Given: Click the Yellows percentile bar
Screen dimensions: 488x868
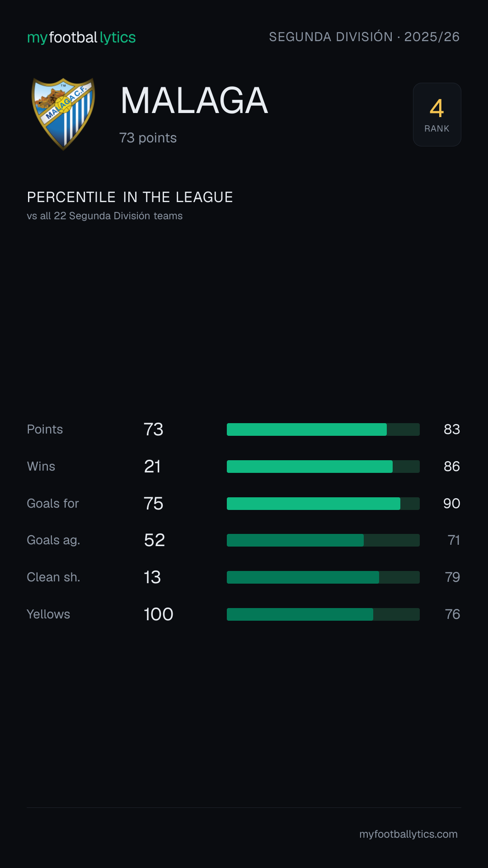Looking at the screenshot, I should 323,614.
